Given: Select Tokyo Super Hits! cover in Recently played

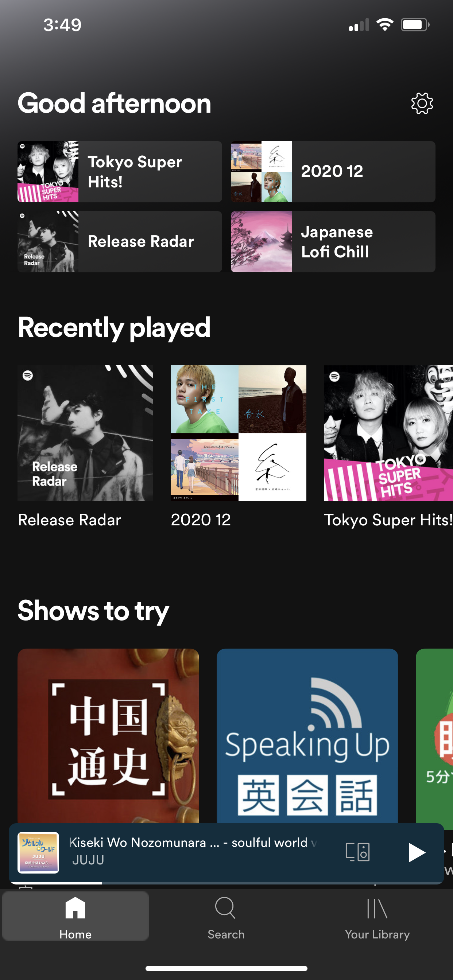Looking at the screenshot, I should tap(388, 433).
